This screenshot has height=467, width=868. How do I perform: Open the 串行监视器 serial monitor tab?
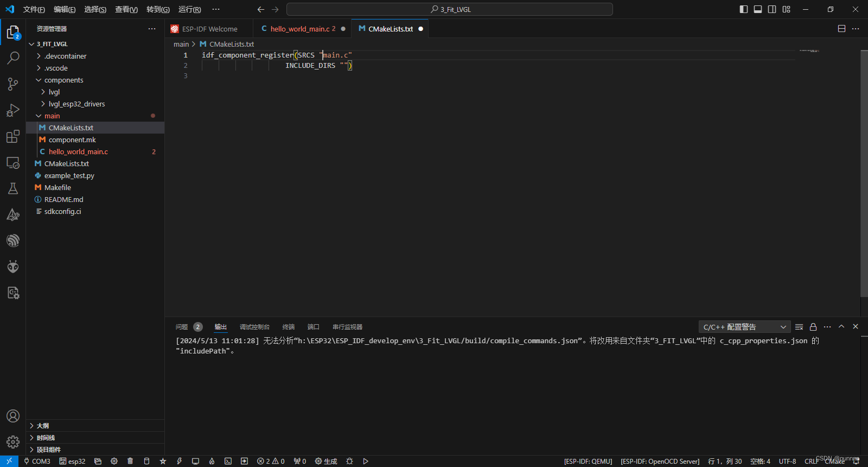tap(347, 327)
